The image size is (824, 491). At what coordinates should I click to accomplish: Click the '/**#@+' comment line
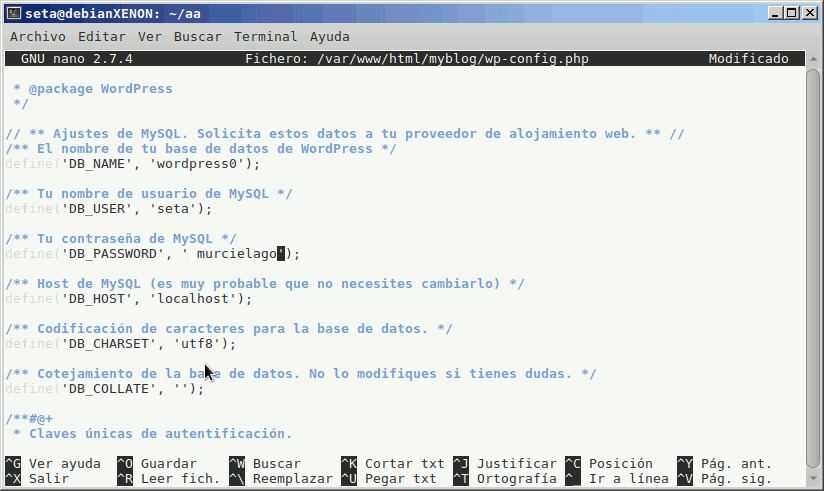(x=29, y=419)
